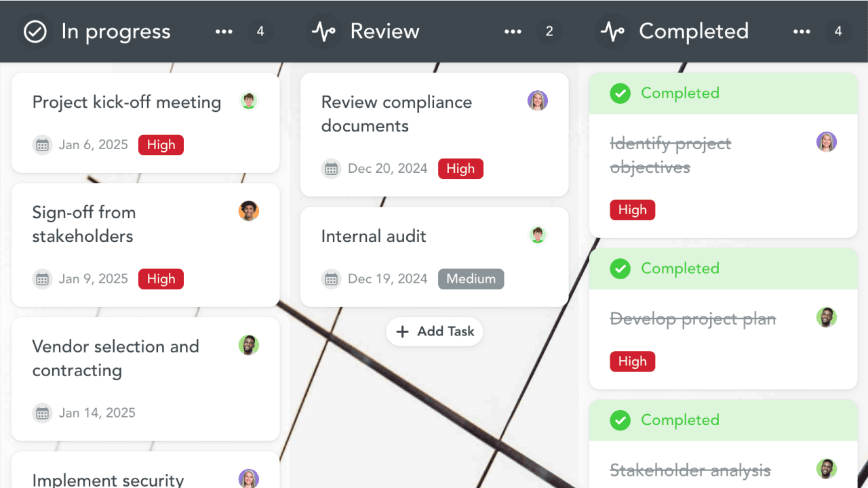Uncheck completed mark above Identify project objectives
This screenshot has height=488, width=868.
tap(620, 94)
